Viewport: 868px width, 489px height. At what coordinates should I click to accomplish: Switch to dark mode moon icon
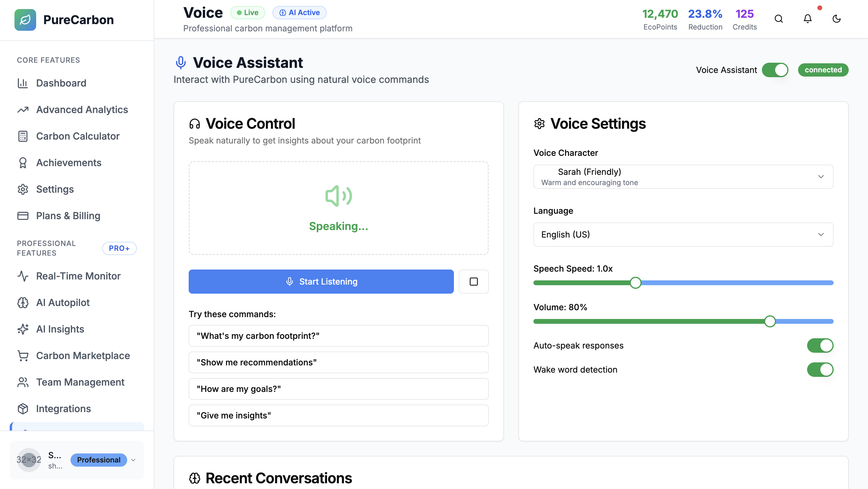(836, 19)
